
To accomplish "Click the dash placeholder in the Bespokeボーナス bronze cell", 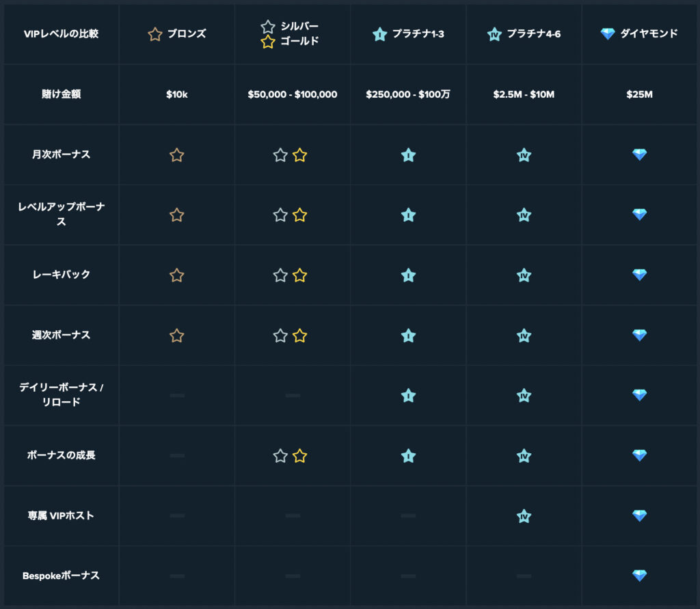I will [x=176, y=576].
